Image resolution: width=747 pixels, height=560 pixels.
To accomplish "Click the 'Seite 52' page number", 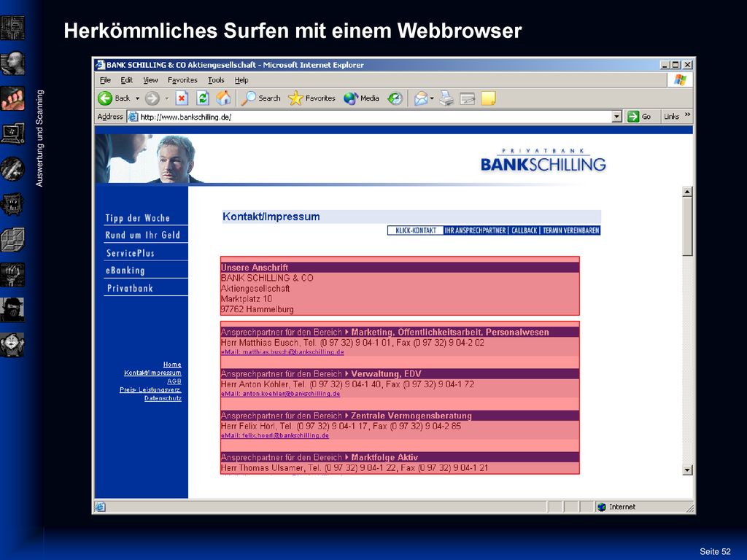I will 715,551.
